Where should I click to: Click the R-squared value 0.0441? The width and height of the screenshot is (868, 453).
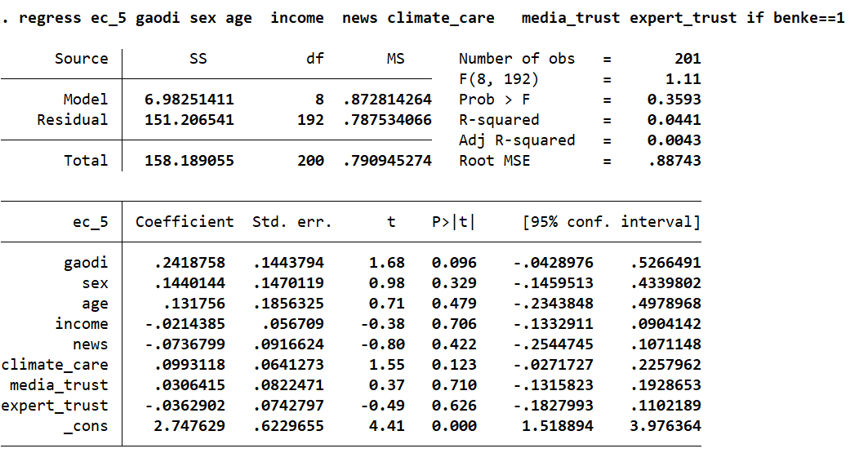click(x=674, y=120)
